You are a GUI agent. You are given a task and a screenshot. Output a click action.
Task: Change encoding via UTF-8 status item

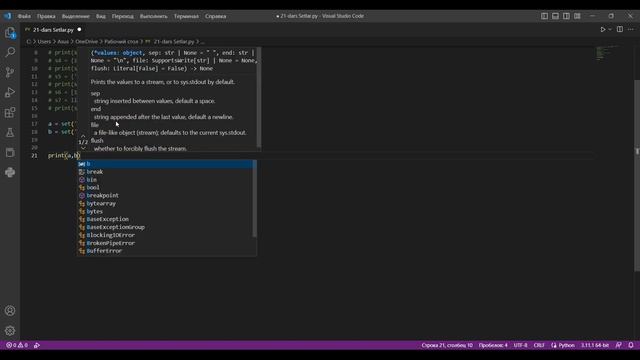pyautogui.click(x=520, y=345)
